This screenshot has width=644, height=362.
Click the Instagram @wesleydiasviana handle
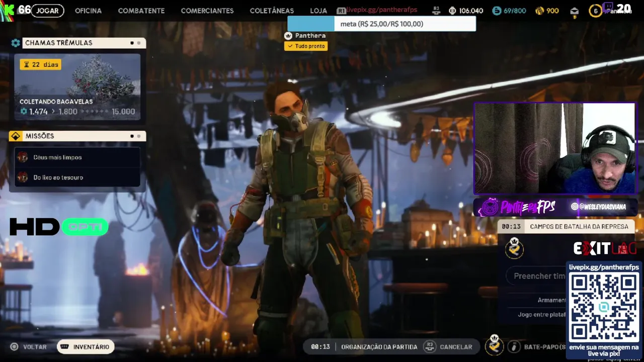[599, 207]
